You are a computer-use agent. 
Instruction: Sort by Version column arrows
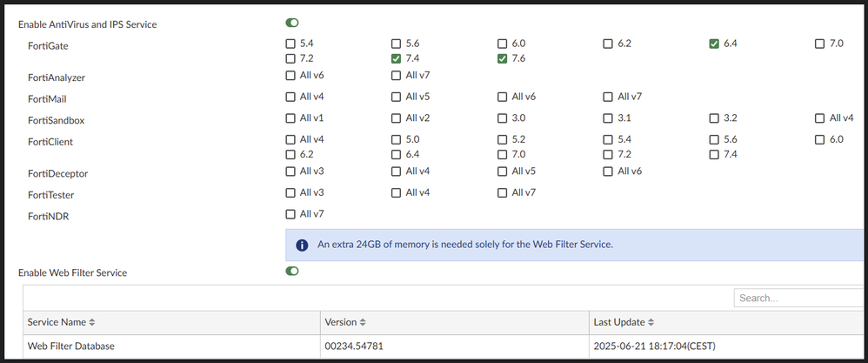point(363,322)
